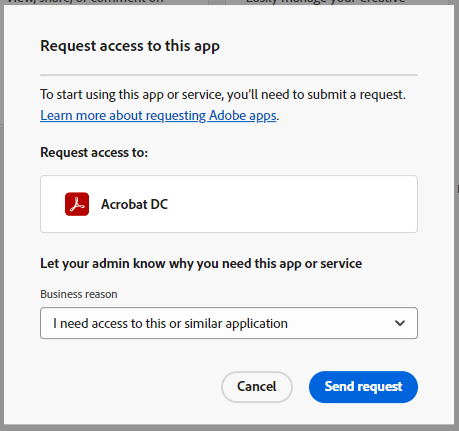The image size is (459, 431).
Task: Click the Request access to: label
Action: 94,153
